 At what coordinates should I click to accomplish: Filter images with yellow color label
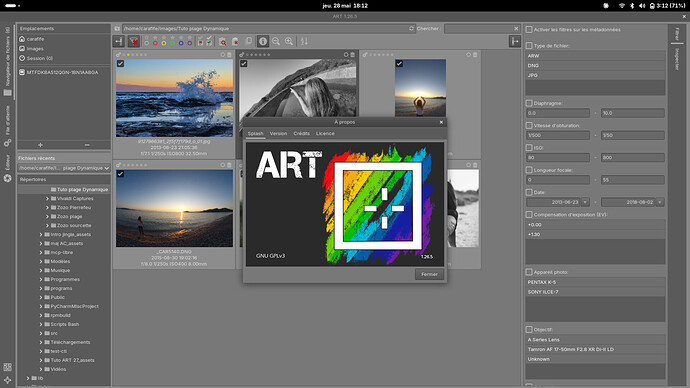(x=164, y=42)
